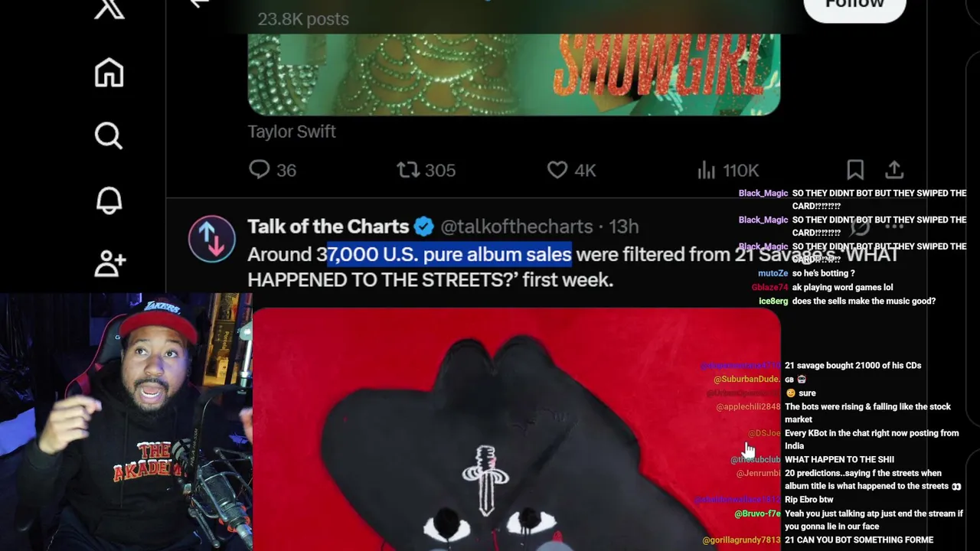This screenshot has width=980, height=551.
Task: View analytics showing 110K views
Action: coord(728,170)
